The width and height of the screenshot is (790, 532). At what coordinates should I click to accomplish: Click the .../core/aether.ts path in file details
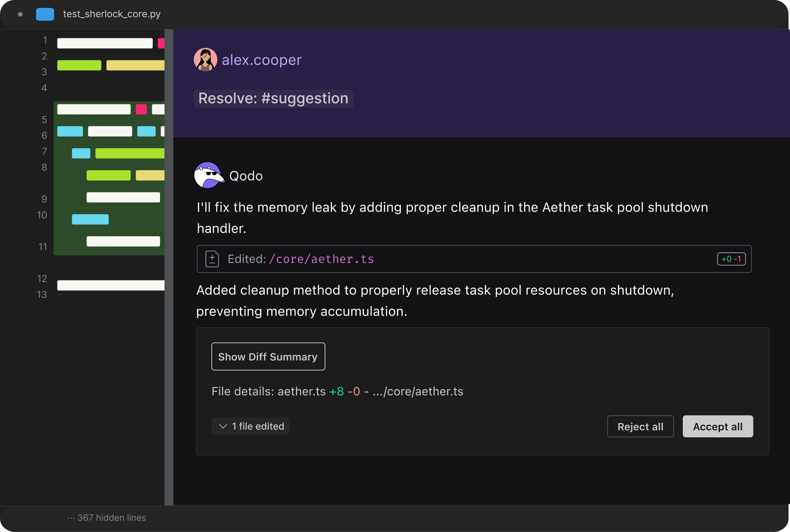pyautogui.click(x=418, y=391)
